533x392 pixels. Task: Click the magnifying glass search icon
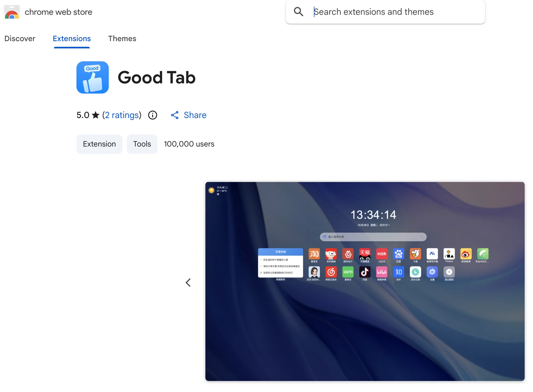coord(298,12)
